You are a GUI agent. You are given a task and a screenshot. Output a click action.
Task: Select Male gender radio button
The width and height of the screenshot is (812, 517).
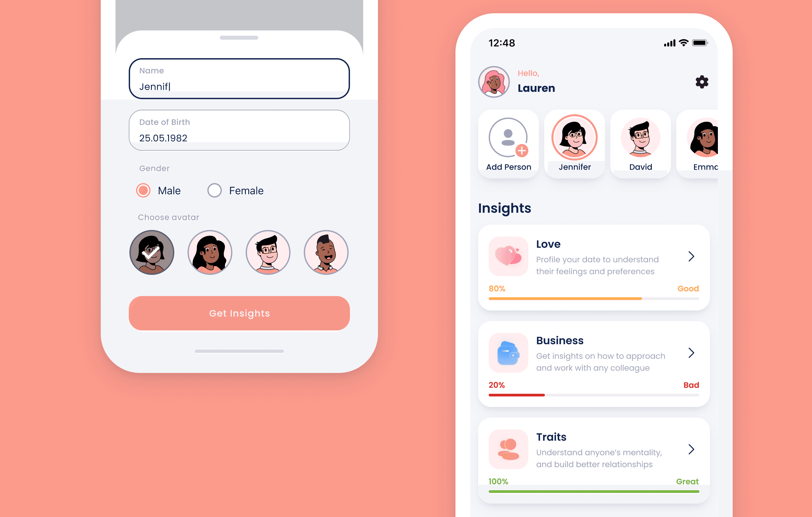(144, 190)
